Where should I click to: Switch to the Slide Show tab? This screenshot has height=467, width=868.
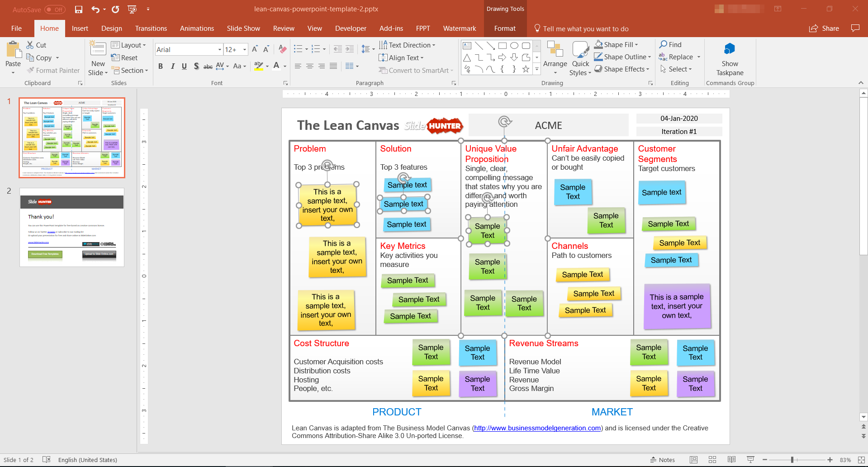pos(243,29)
